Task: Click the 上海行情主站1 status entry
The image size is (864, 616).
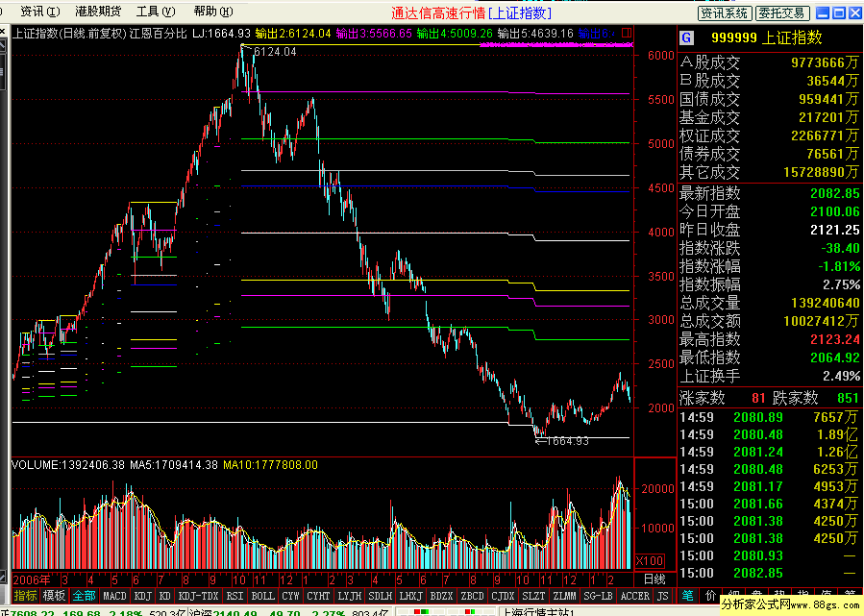Action: 537,613
